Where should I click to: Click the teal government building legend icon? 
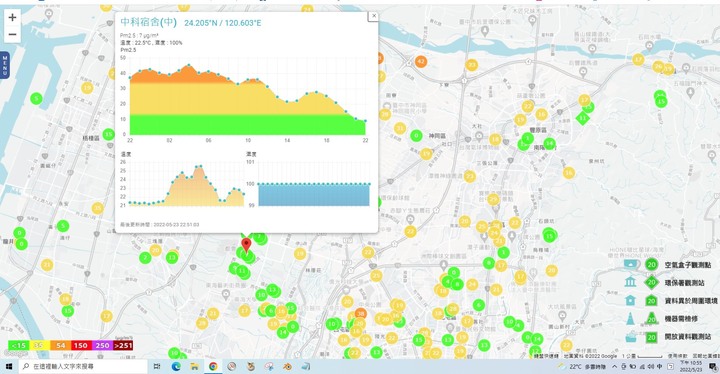631,282
